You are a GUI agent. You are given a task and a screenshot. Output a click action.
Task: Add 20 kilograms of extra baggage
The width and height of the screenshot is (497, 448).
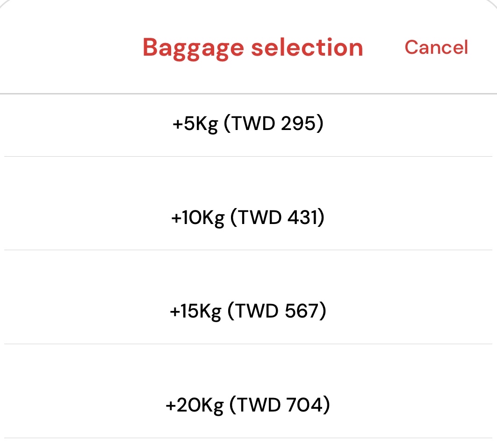point(248,405)
